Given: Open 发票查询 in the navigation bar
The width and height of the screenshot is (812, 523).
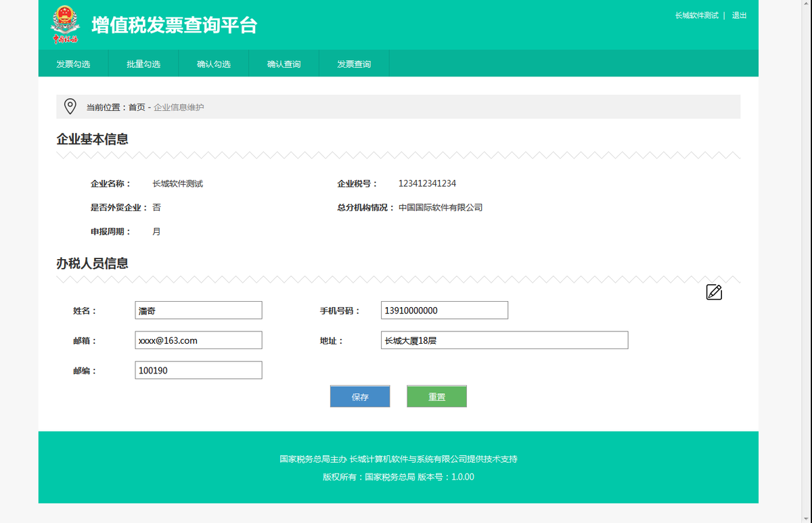Looking at the screenshot, I should tap(354, 63).
